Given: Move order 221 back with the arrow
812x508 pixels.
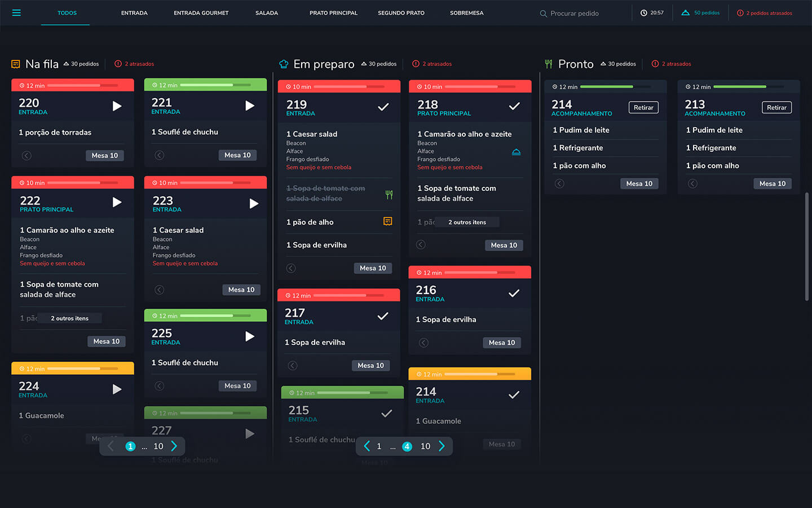Looking at the screenshot, I should [x=160, y=155].
